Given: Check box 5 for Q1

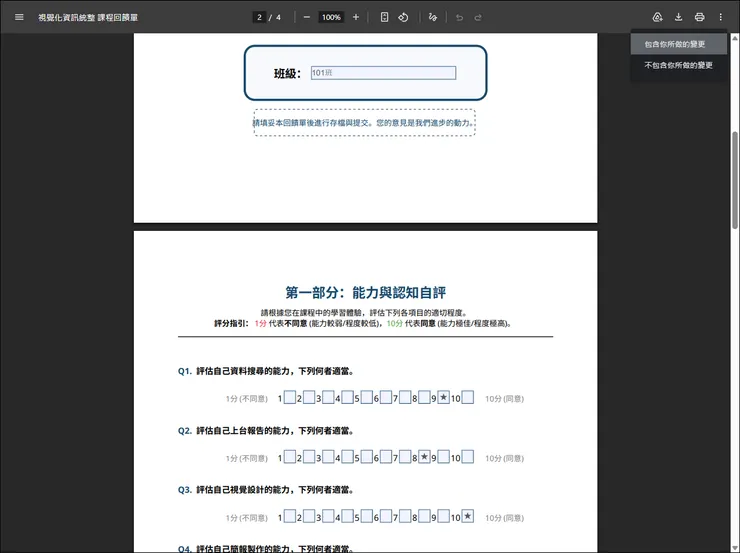Looking at the screenshot, I should (367, 397).
